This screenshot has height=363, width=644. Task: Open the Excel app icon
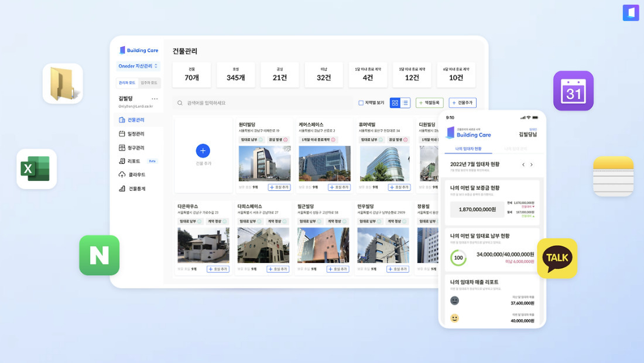click(36, 169)
